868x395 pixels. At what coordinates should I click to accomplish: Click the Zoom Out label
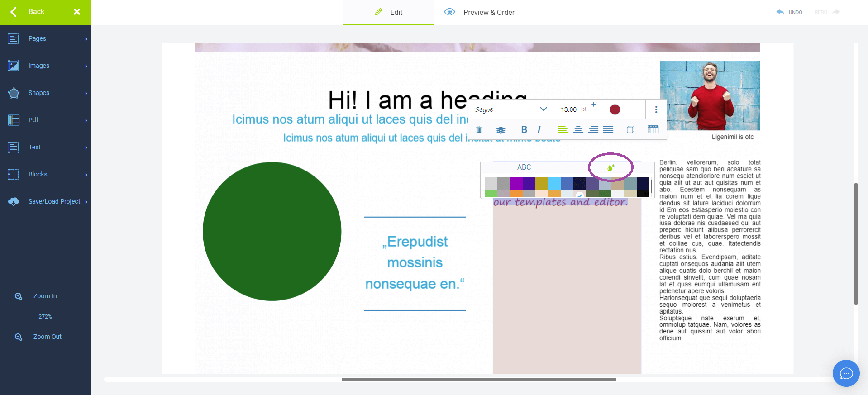[x=48, y=337]
